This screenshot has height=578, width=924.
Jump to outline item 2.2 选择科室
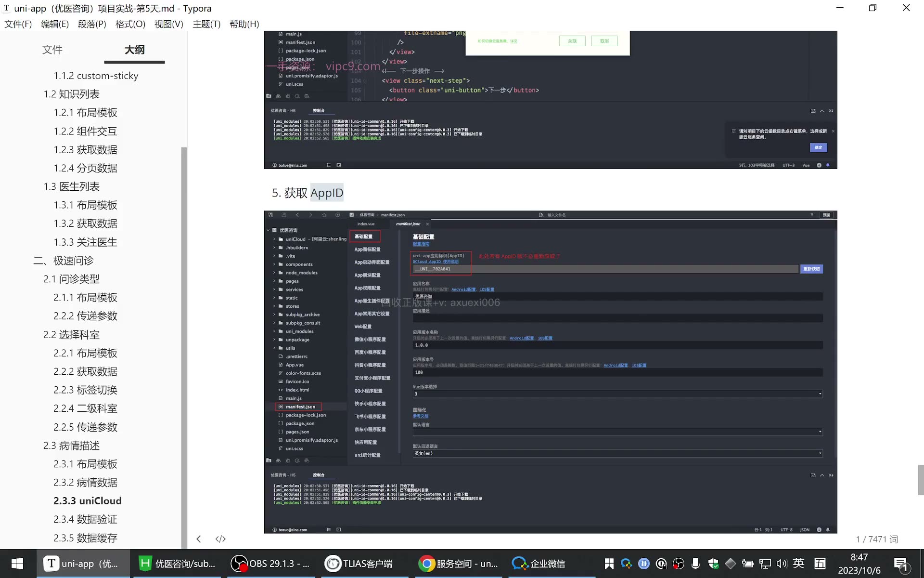[72, 335]
